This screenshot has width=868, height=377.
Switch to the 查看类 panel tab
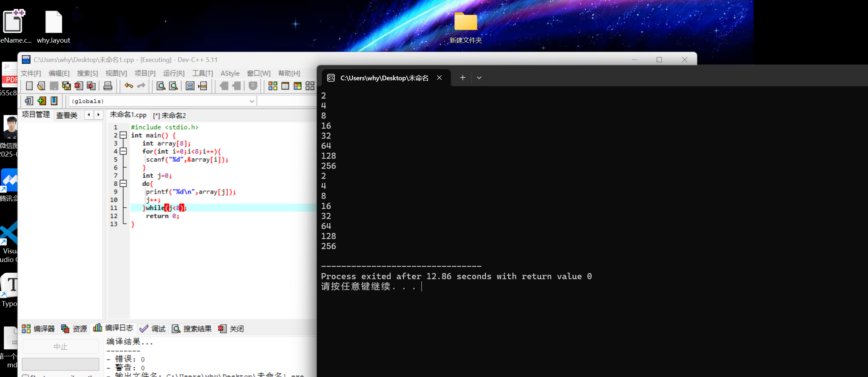67,115
